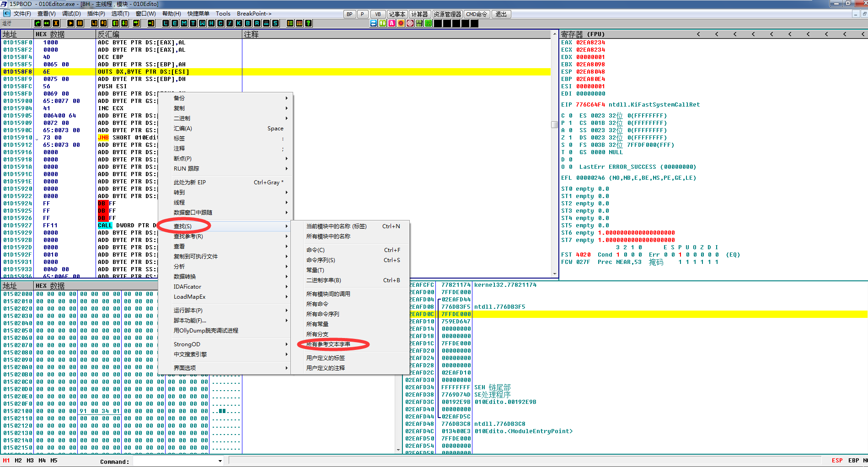Click the 010/101 binary toolbar icon
The height and width of the screenshot is (467, 868).
[x=419, y=23]
